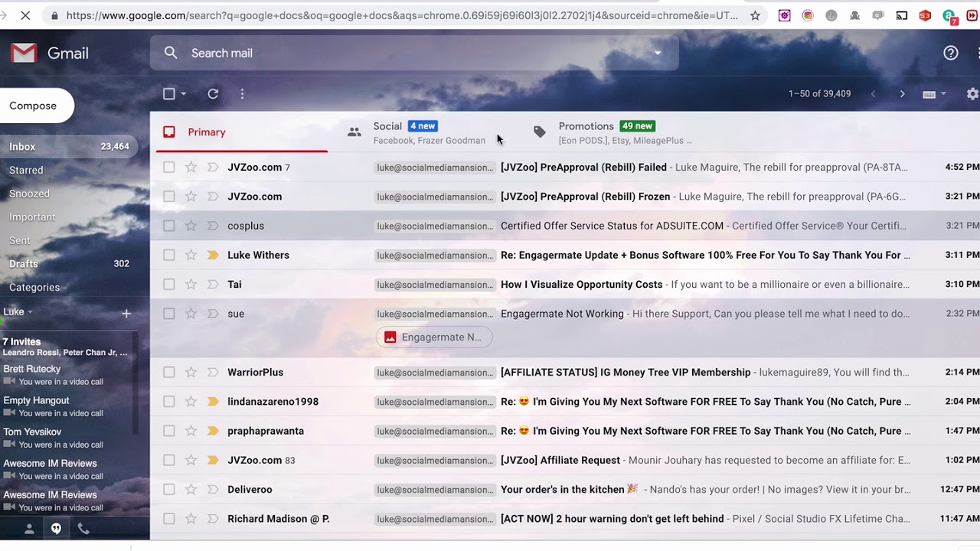
Task: Toggle the select all checkbox
Action: tap(169, 93)
